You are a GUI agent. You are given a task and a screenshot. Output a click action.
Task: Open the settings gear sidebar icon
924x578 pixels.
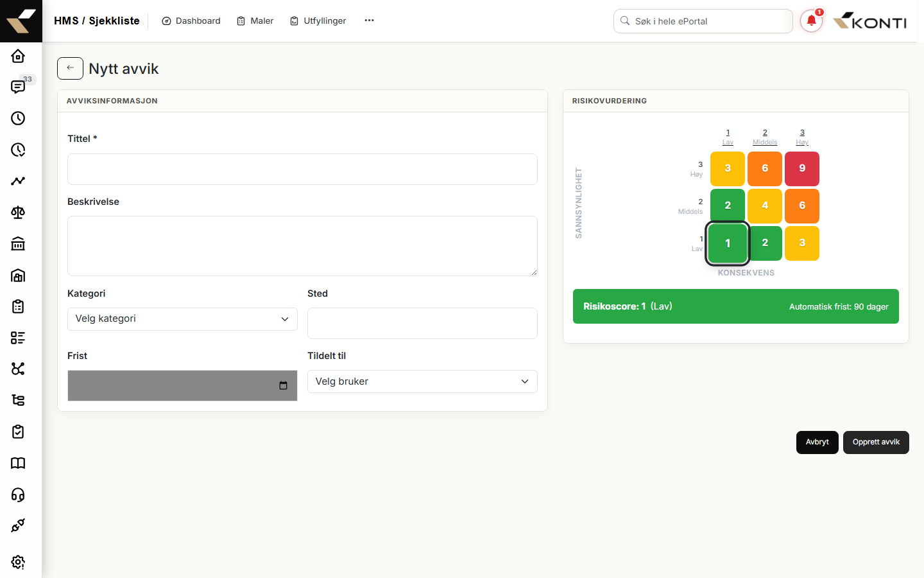(18, 562)
